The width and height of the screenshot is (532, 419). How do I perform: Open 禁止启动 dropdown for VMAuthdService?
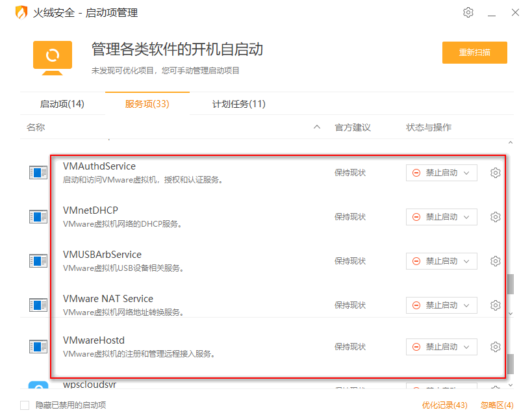pyautogui.click(x=442, y=173)
